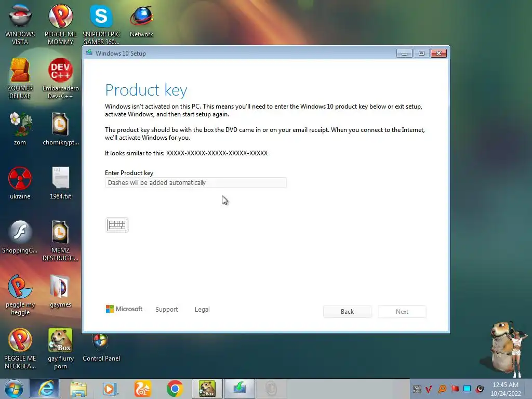Click the Back button
This screenshot has width=532, height=399.
pos(347,312)
